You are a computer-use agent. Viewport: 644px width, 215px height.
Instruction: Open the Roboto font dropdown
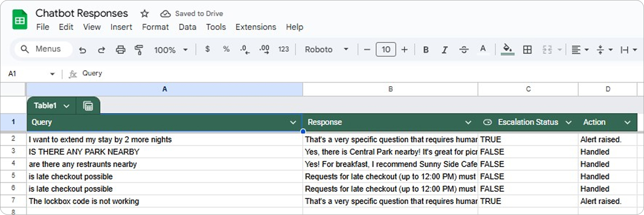pyautogui.click(x=326, y=49)
